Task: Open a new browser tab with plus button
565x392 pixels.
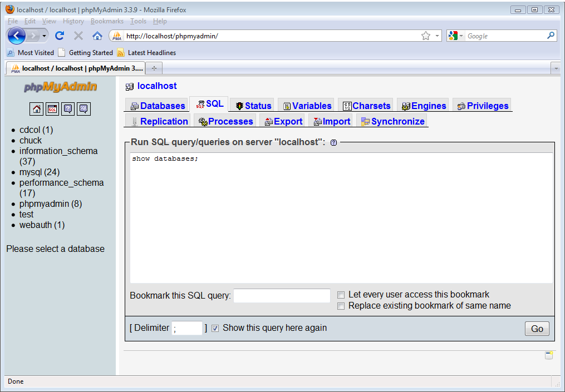Action: [x=154, y=68]
